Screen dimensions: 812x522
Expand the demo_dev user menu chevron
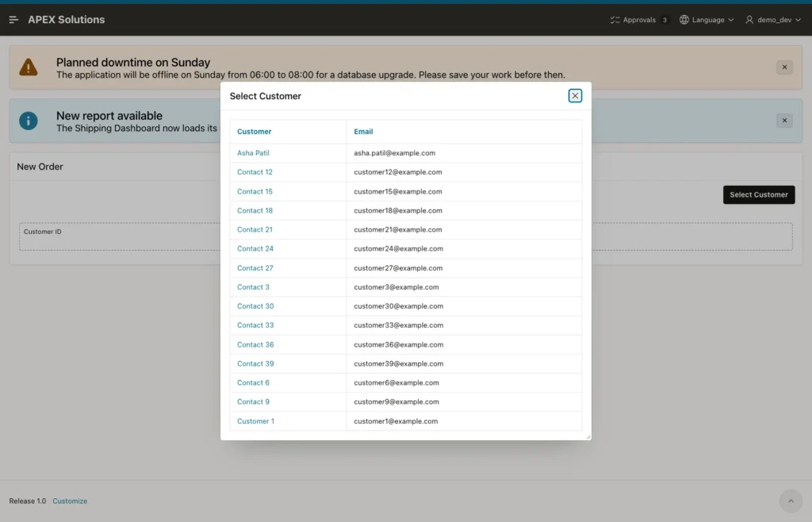[798, 20]
